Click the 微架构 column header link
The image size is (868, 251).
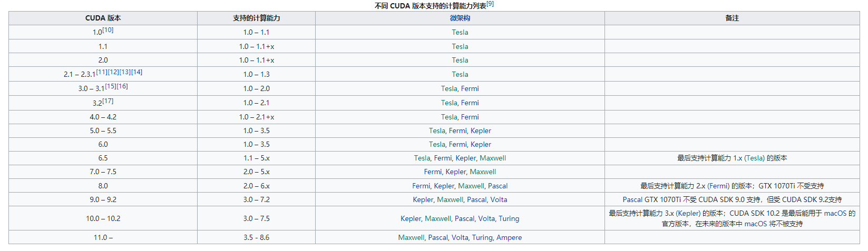[x=460, y=18]
